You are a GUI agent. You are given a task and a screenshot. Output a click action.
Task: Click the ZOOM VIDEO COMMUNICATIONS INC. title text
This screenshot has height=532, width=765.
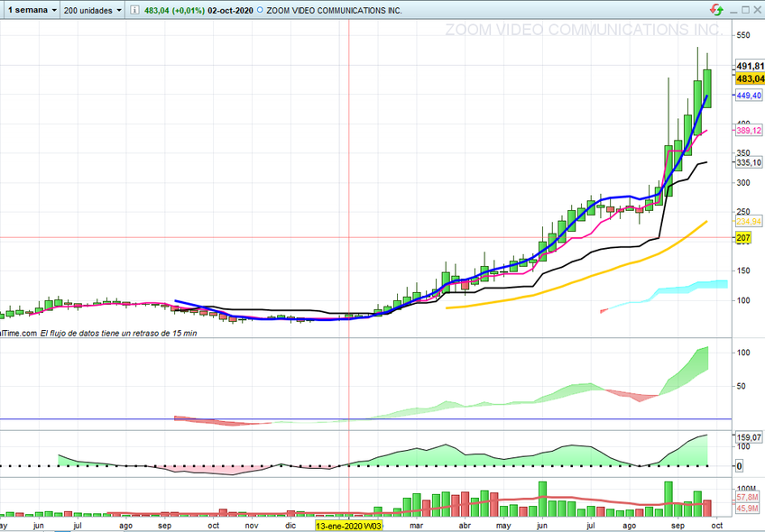coord(334,10)
